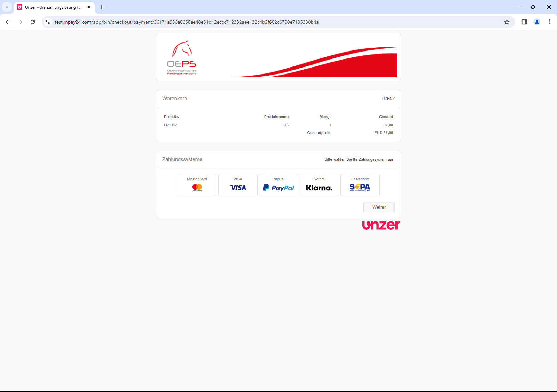
Task: Open the Chrome profile menu
Action: [537, 22]
